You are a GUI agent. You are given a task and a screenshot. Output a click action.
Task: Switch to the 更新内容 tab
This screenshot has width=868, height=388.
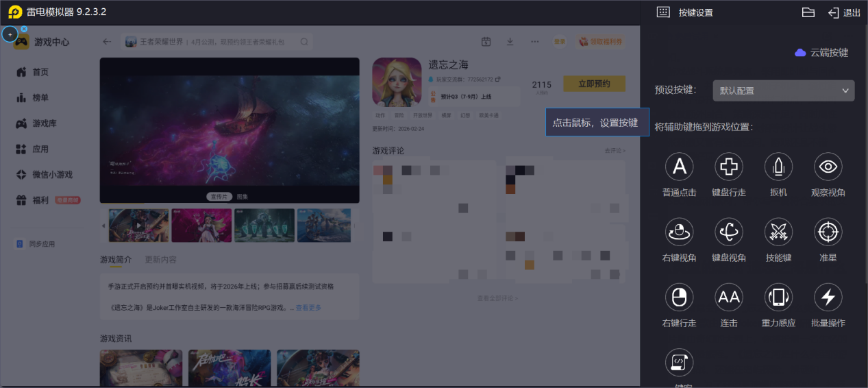(x=160, y=260)
